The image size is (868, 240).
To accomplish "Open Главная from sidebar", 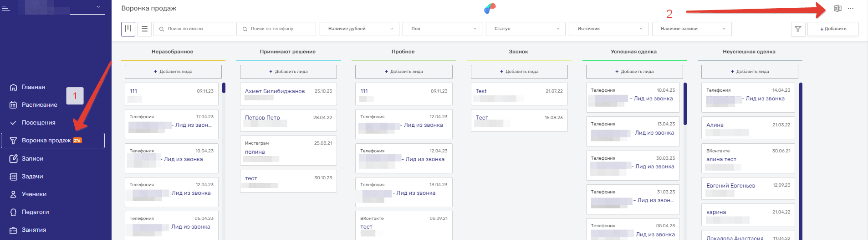I will pos(33,87).
